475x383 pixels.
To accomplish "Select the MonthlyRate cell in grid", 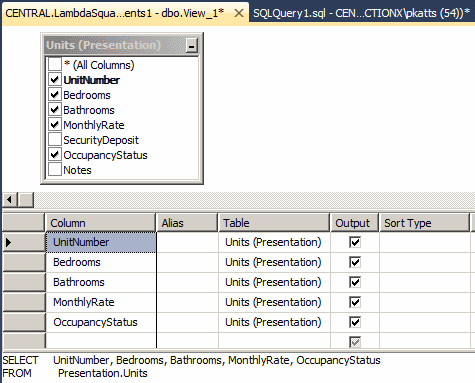I will [x=101, y=302].
